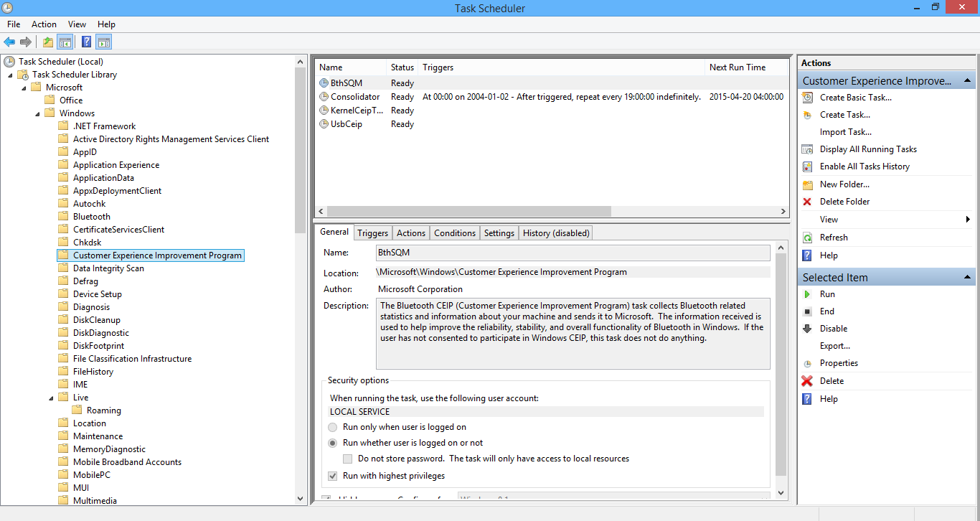
Task: Click Create Task action
Action: click(x=845, y=115)
